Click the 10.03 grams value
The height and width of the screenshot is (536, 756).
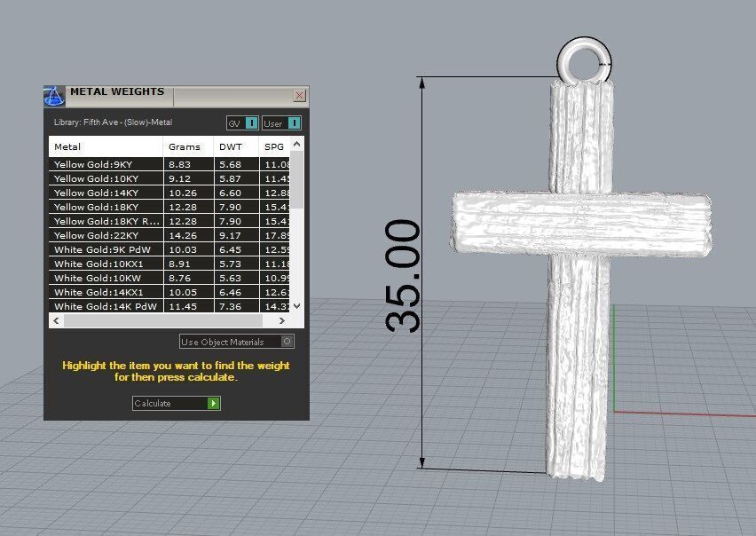(x=183, y=249)
